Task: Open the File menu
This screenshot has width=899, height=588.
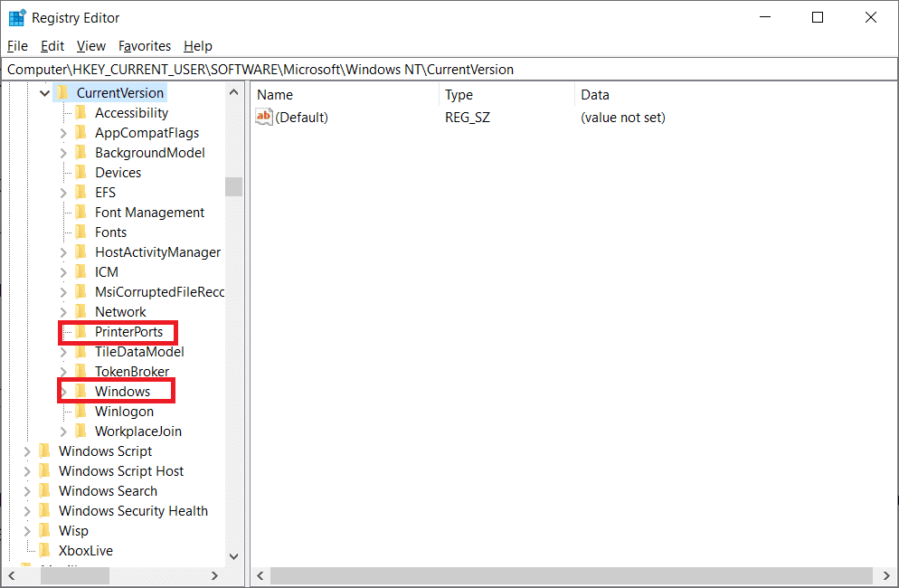Action: (17, 46)
